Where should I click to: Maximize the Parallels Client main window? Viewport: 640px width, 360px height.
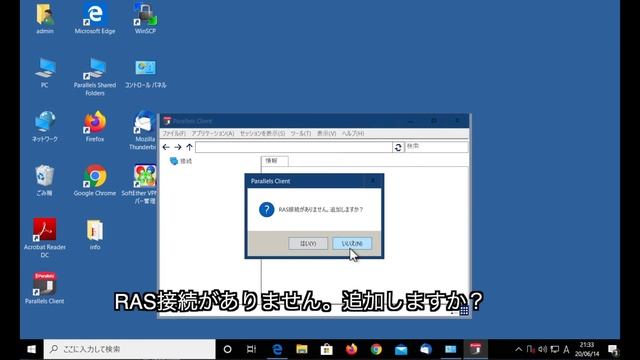click(434, 121)
